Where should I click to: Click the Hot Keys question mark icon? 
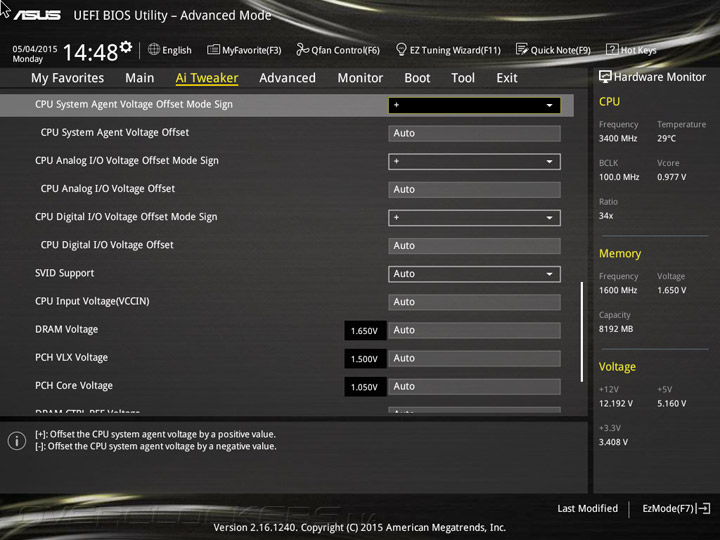click(x=612, y=49)
